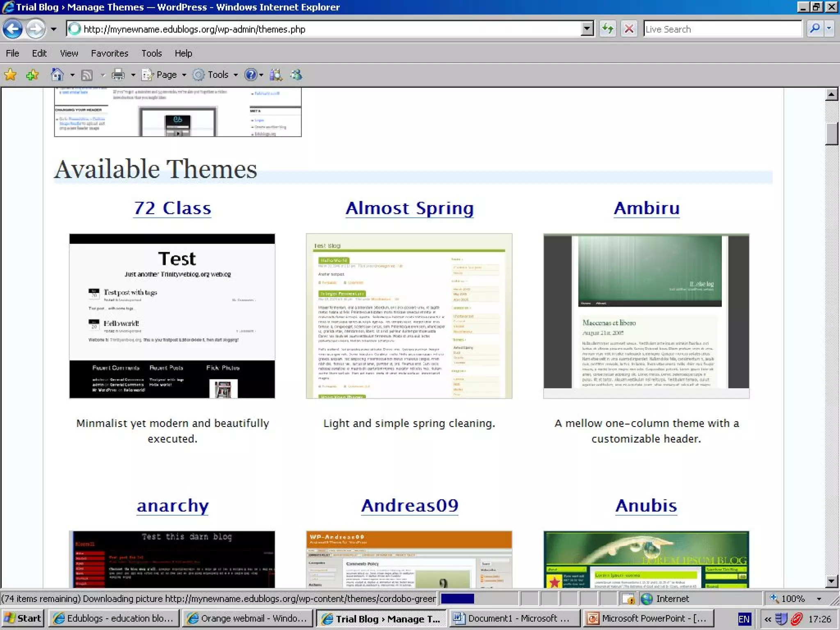The height and width of the screenshot is (630, 840).
Task: Open the Almost Spring theme link
Action: click(409, 208)
